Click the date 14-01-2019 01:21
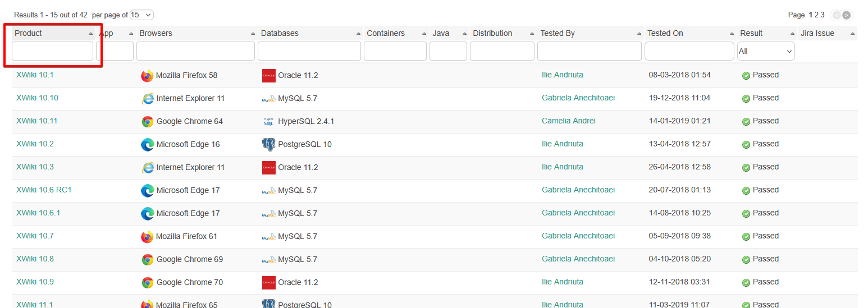 (679, 121)
